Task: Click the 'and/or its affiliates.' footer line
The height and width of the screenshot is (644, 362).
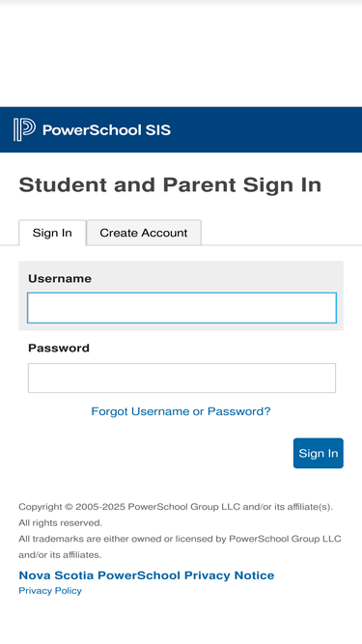Action: pos(60,555)
